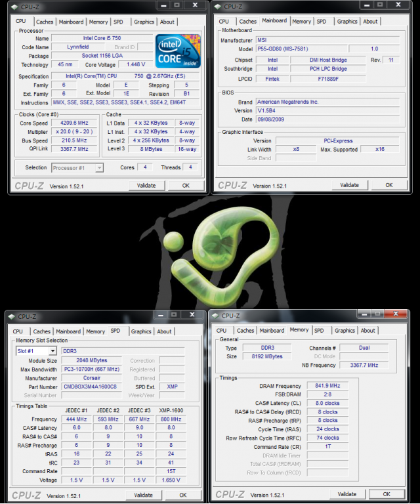The width and height of the screenshot is (420, 504).
Task: Click Validate in the Memory window
Action: coord(347,494)
